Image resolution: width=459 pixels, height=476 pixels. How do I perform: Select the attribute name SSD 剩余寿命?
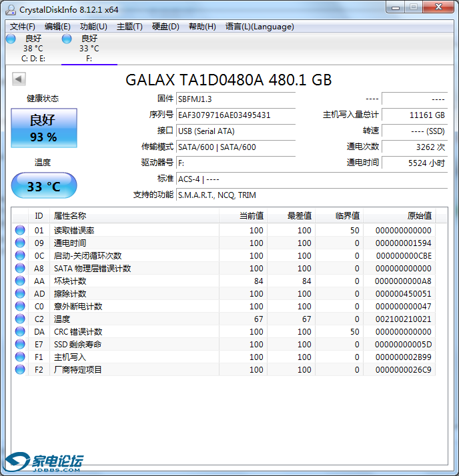(78, 345)
